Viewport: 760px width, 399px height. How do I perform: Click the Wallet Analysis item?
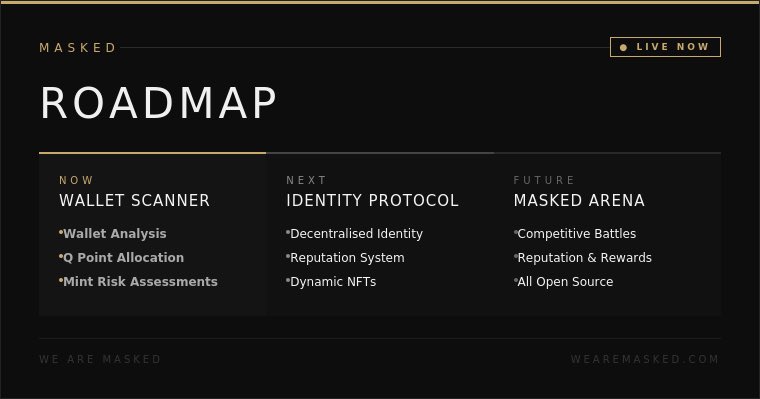(x=115, y=234)
